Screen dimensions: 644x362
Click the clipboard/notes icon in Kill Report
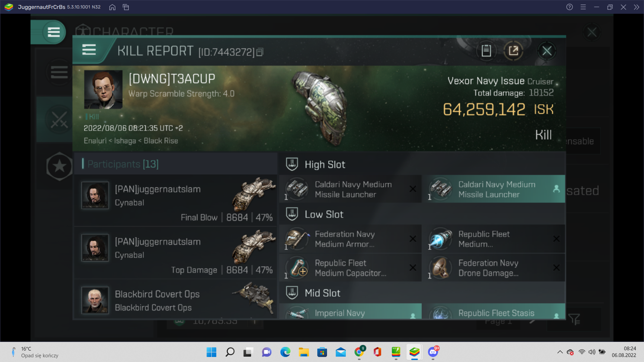click(487, 50)
